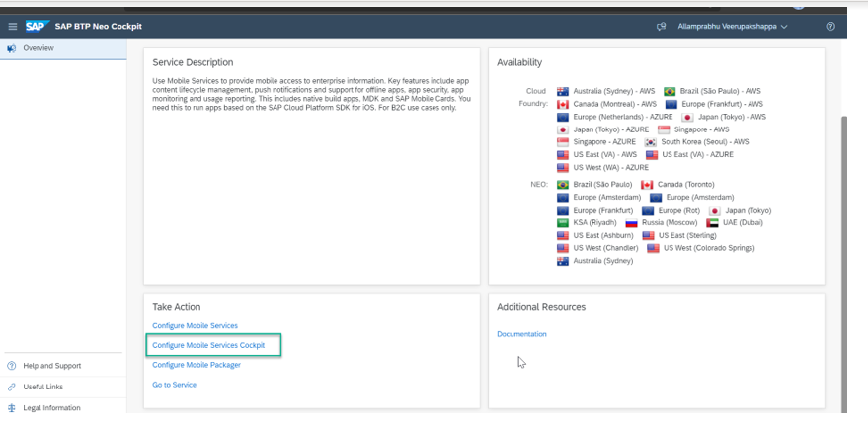
Task: Click the Europe (Netherlands) - AZURE flag
Action: click(x=563, y=117)
